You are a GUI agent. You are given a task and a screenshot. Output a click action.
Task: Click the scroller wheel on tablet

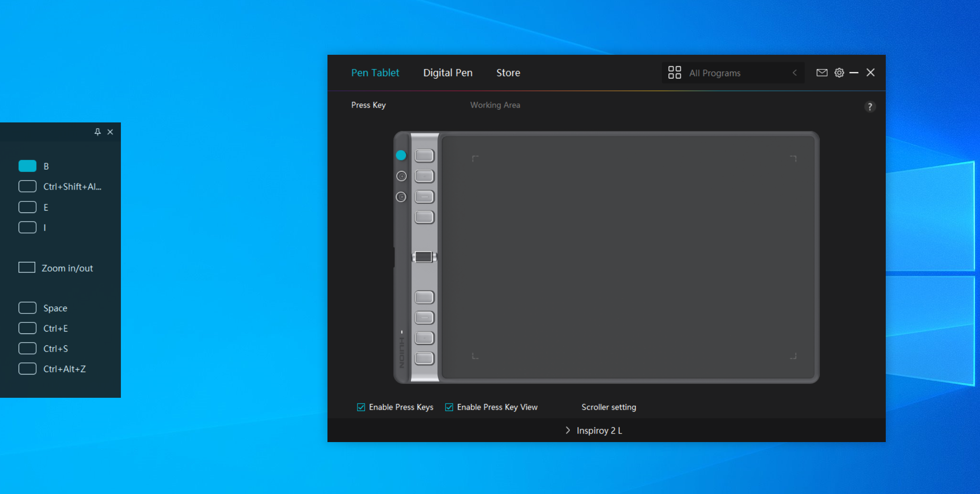[x=424, y=257]
